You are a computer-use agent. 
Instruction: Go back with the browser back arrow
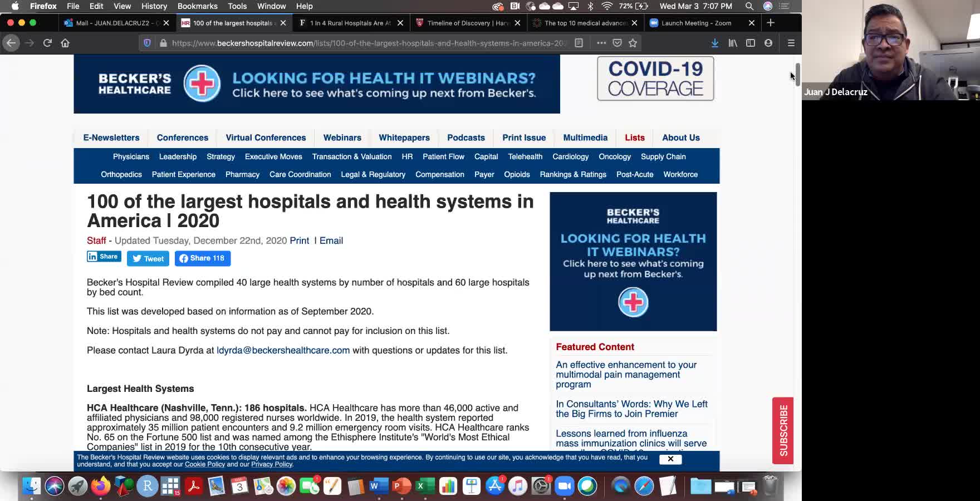pyautogui.click(x=11, y=43)
